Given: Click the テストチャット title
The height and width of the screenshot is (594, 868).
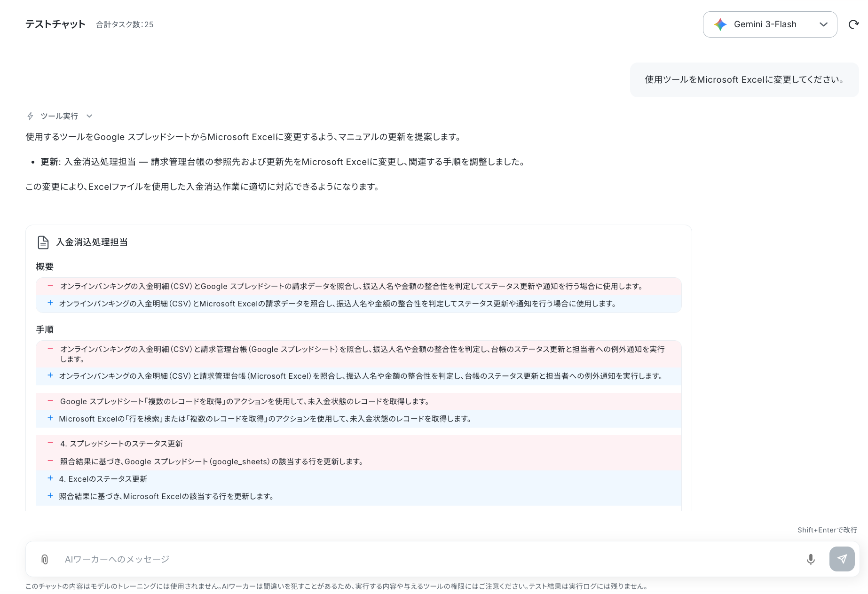Looking at the screenshot, I should [55, 24].
